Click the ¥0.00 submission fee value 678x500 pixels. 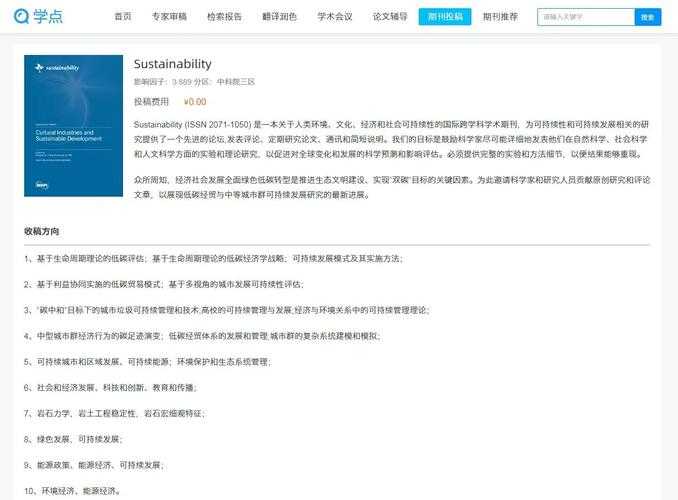[x=195, y=102]
